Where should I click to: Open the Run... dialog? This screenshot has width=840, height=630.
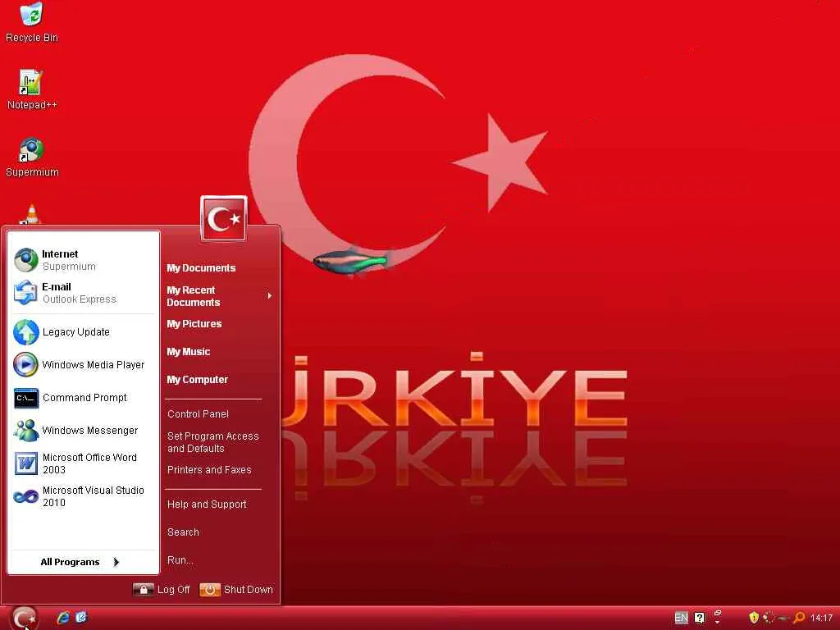coord(180,559)
